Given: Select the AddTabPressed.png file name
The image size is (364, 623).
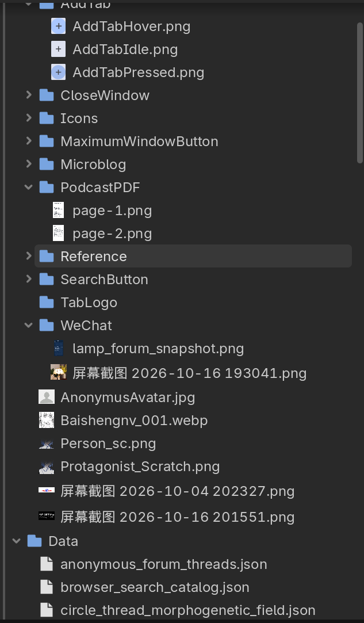Looking at the screenshot, I should click(x=138, y=72).
